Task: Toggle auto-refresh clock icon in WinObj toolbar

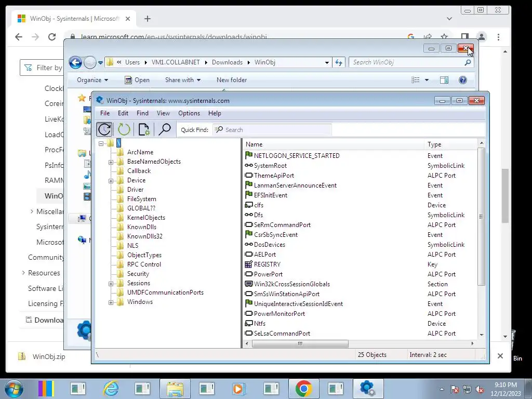Action: click(x=104, y=129)
